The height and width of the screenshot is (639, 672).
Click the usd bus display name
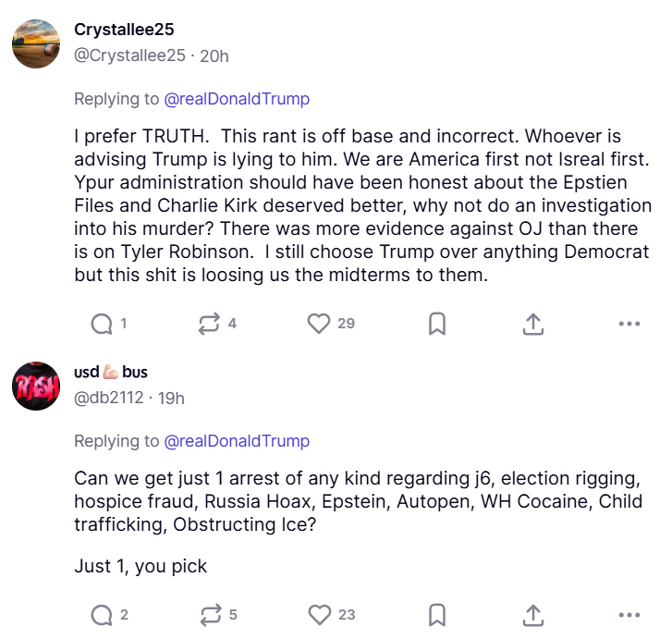point(111,372)
